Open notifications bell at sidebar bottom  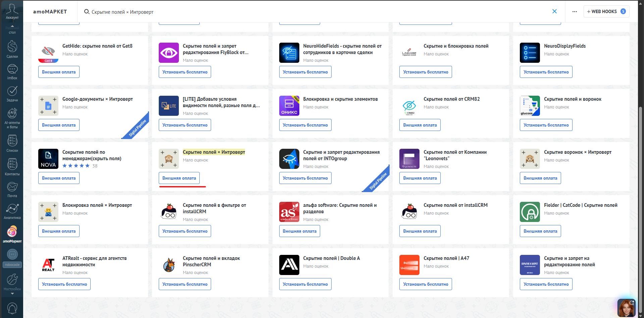pyautogui.click(x=12, y=308)
